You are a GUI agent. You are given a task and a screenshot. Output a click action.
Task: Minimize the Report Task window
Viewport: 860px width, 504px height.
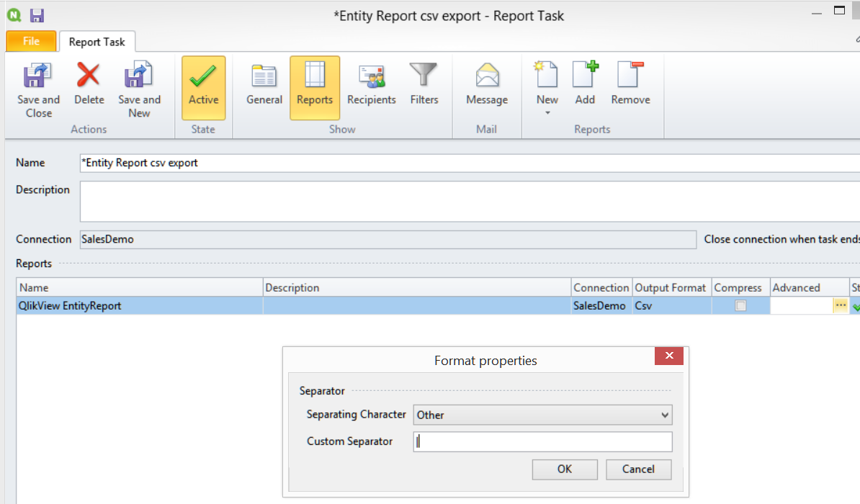coord(816,12)
